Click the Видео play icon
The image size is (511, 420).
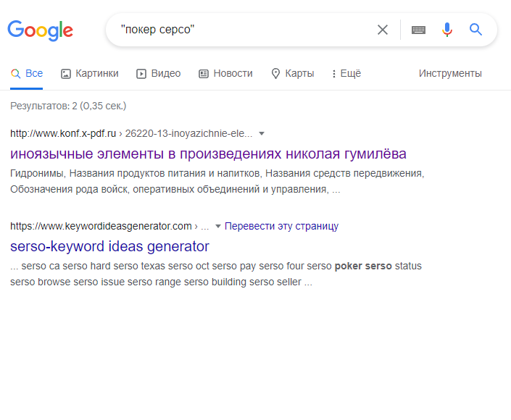click(141, 74)
